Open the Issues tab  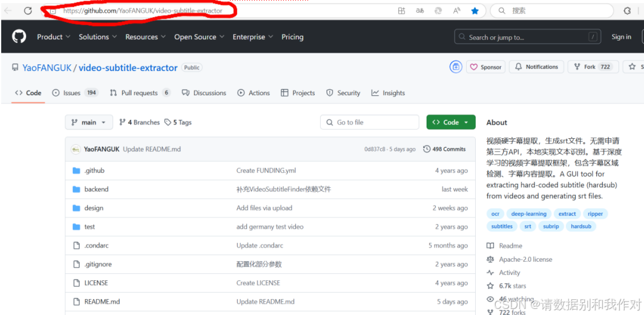76,93
